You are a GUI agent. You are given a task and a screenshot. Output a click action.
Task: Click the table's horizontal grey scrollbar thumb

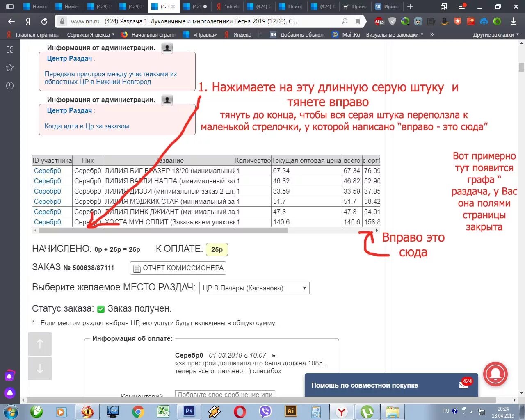point(163,230)
